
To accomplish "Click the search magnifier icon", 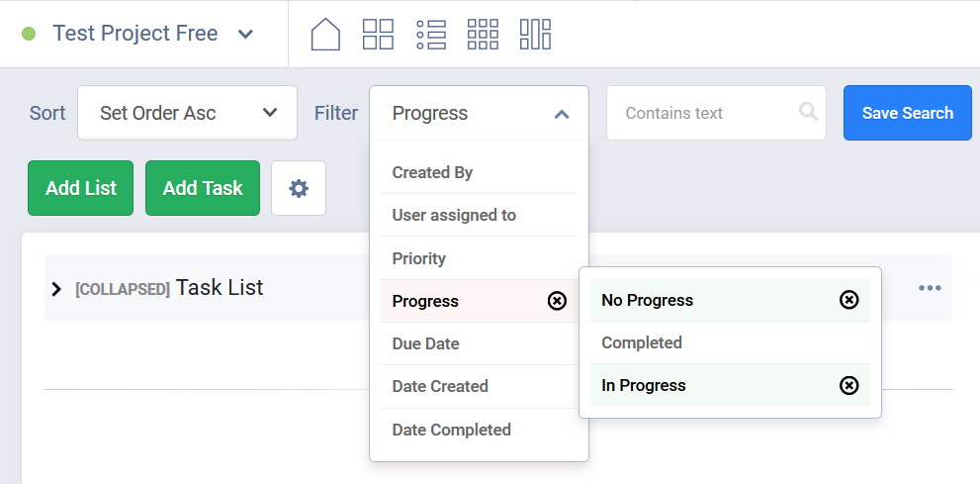I will tap(808, 112).
